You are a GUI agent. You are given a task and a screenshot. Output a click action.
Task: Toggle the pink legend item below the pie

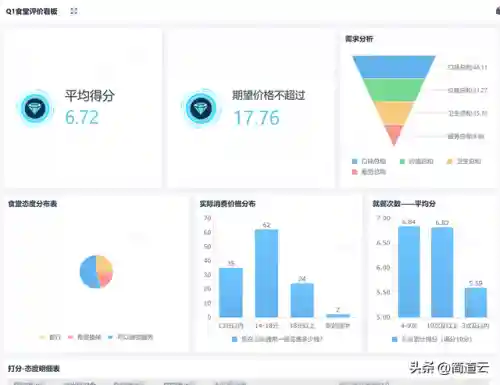pos(84,337)
